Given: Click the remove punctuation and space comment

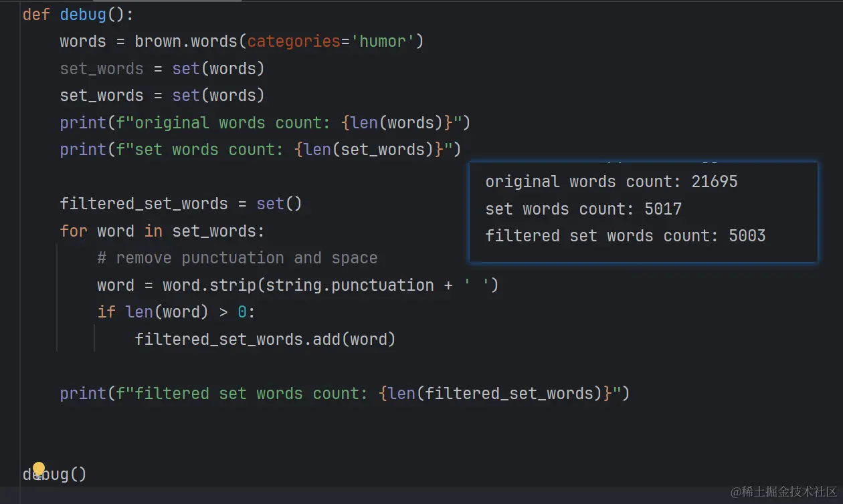Looking at the screenshot, I should 237,258.
